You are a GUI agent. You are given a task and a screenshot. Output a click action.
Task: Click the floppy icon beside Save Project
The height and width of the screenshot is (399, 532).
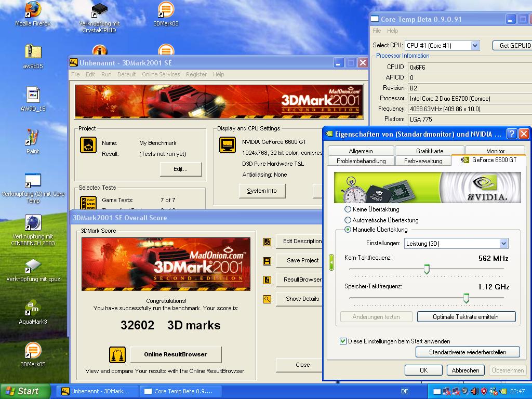click(x=267, y=261)
